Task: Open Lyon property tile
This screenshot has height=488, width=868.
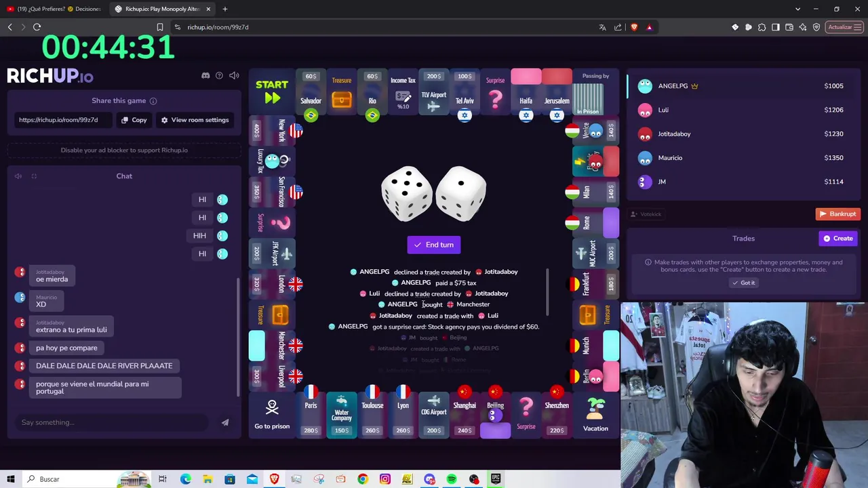Action: (403, 414)
